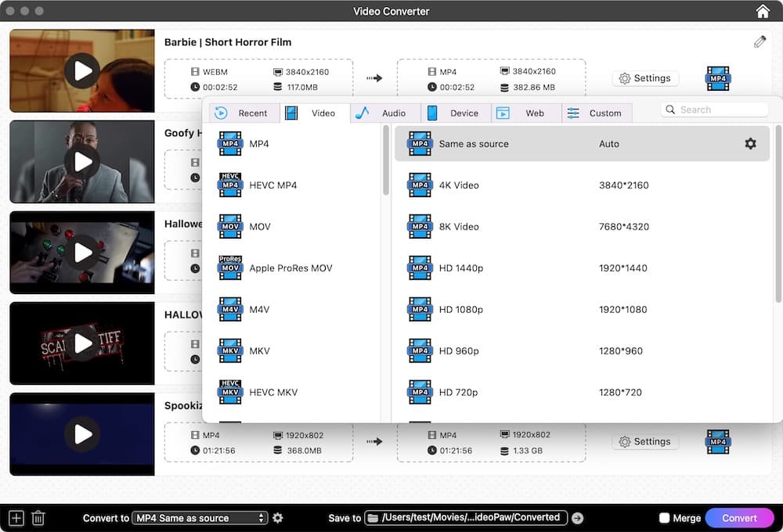Open the Save to path dropdown
Image resolution: width=783 pixels, height=532 pixels.
(466, 518)
